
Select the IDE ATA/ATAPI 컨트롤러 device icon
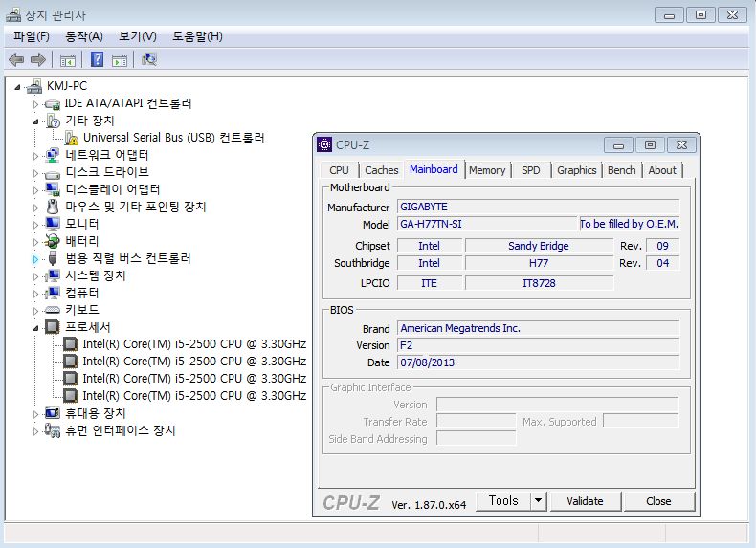tap(52, 103)
